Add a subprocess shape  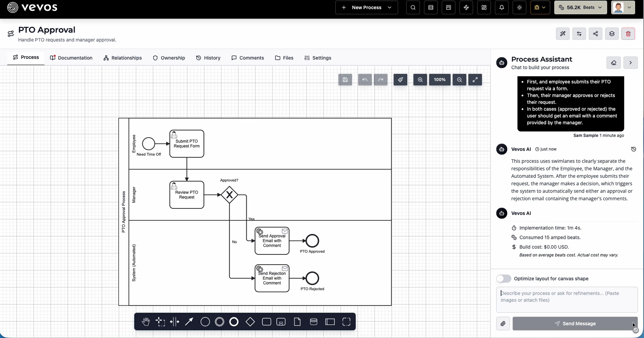click(281, 322)
